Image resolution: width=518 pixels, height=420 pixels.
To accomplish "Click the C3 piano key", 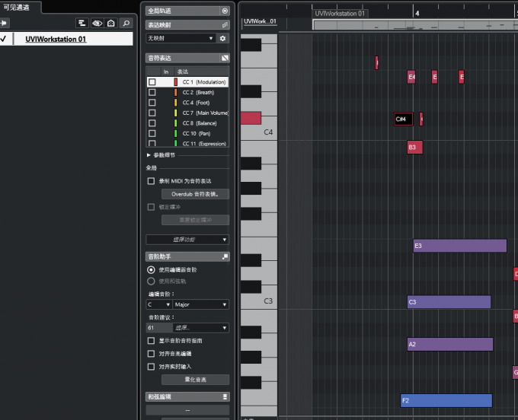I will [x=259, y=301].
